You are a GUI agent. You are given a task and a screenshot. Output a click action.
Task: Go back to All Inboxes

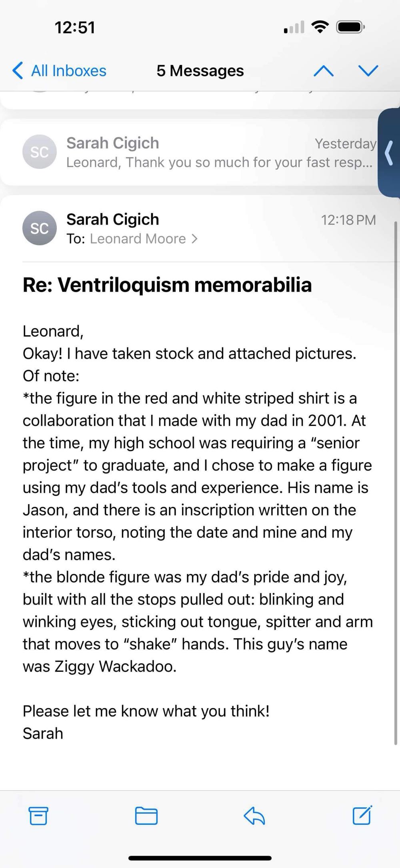tap(60, 71)
